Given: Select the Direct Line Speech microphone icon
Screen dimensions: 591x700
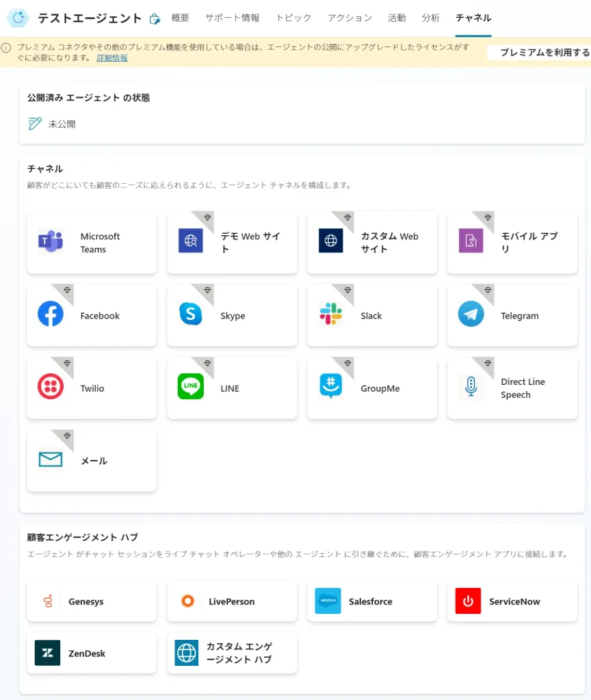Looking at the screenshot, I should 471,387.
